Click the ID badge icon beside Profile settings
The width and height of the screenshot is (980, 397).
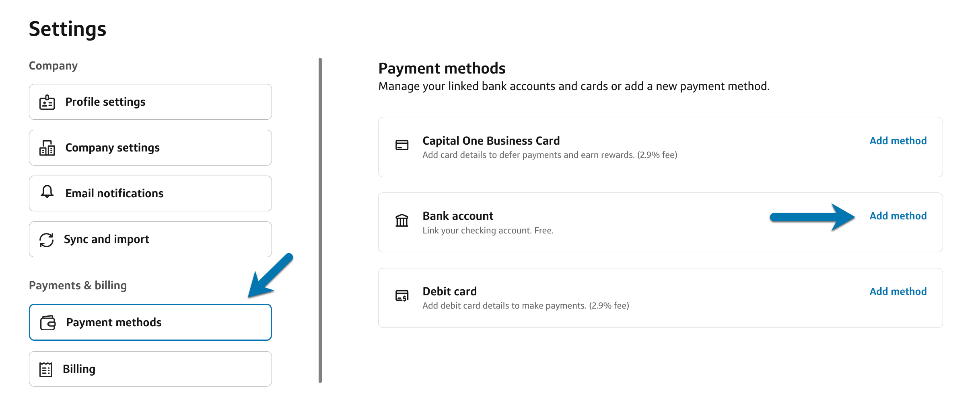[47, 102]
